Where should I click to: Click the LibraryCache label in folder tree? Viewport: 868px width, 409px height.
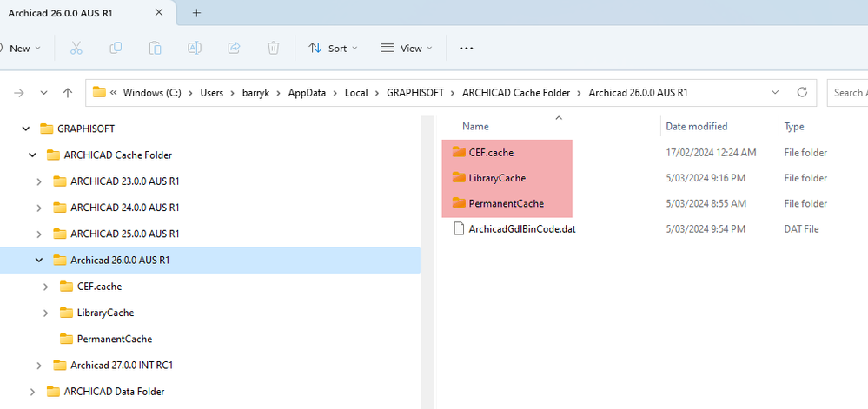click(x=105, y=313)
